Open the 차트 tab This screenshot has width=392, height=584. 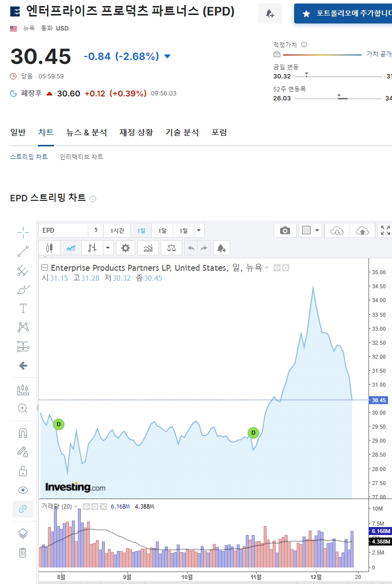pos(46,132)
